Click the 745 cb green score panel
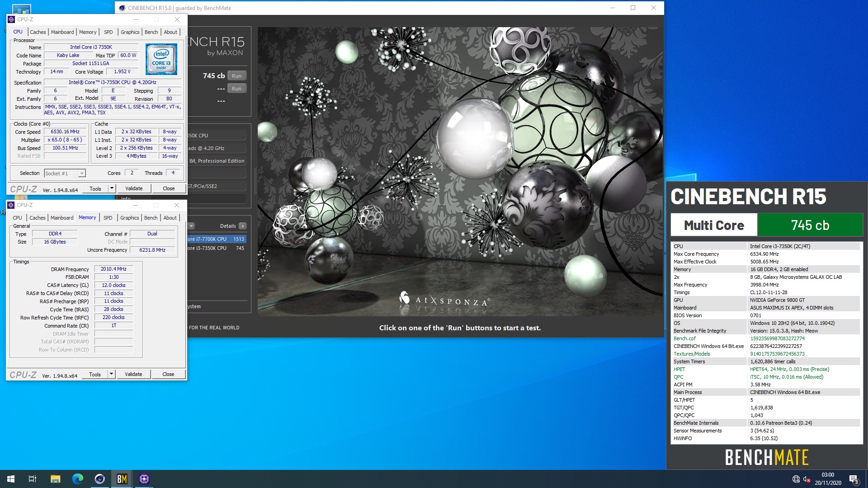The width and height of the screenshot is (868, 488). point(810,225)
